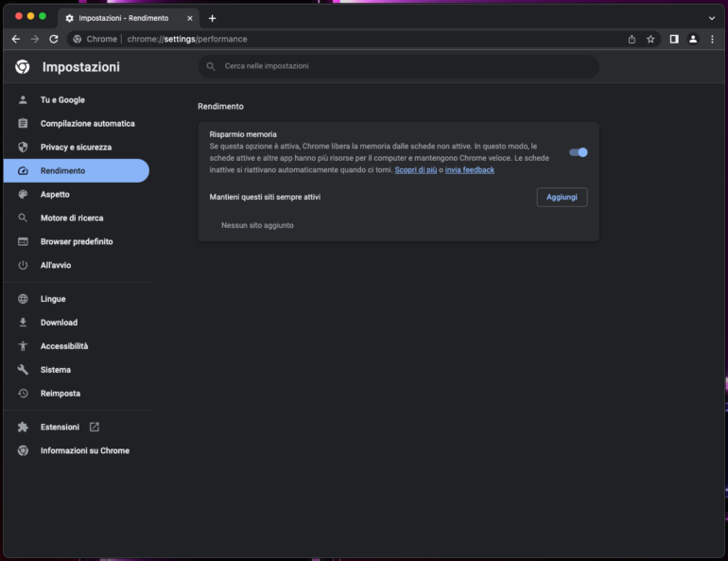Focus the Cerca nelle impostazioni search field
728x561 pixels.
pos(398,66)
